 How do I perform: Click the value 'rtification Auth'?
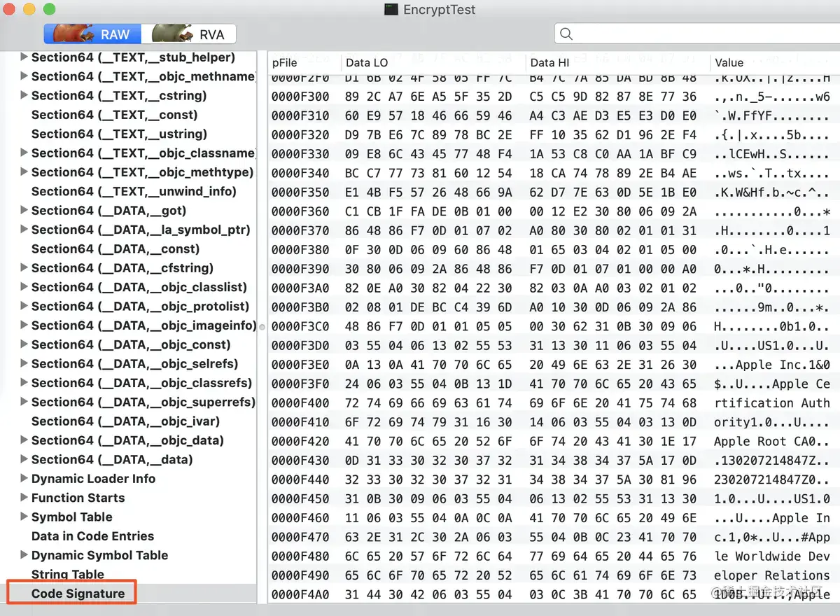[x=772, y=403]
